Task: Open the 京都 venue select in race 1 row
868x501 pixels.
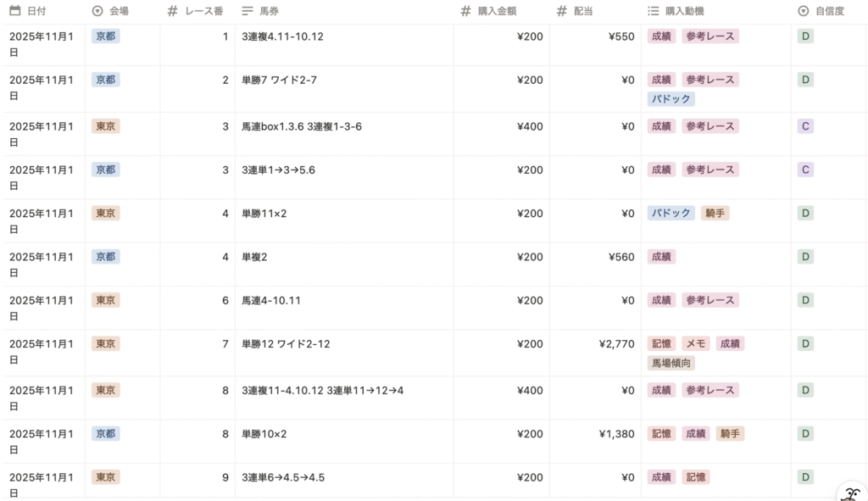Action: (106, 36)
